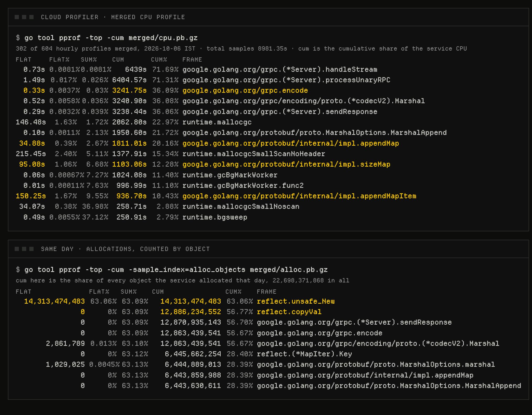Click flat value 146.48s
Image resolution: width=532 pixels, height=415 pixels.
coord(31,122)
